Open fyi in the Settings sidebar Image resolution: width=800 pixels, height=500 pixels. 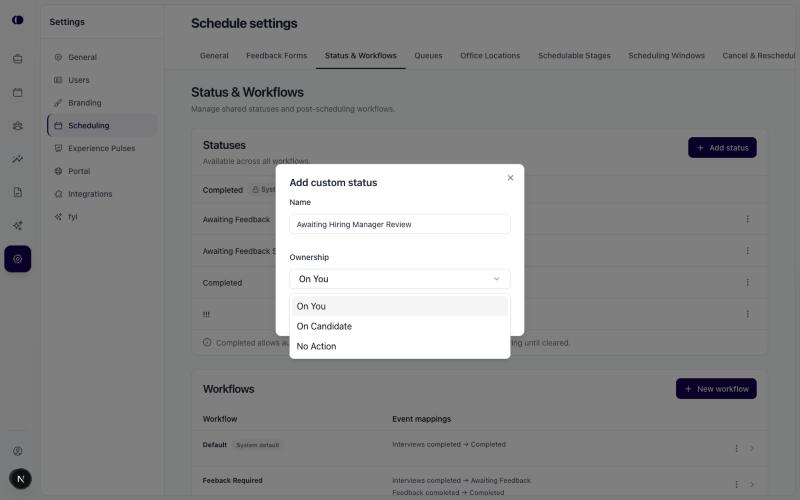point(102,217)
